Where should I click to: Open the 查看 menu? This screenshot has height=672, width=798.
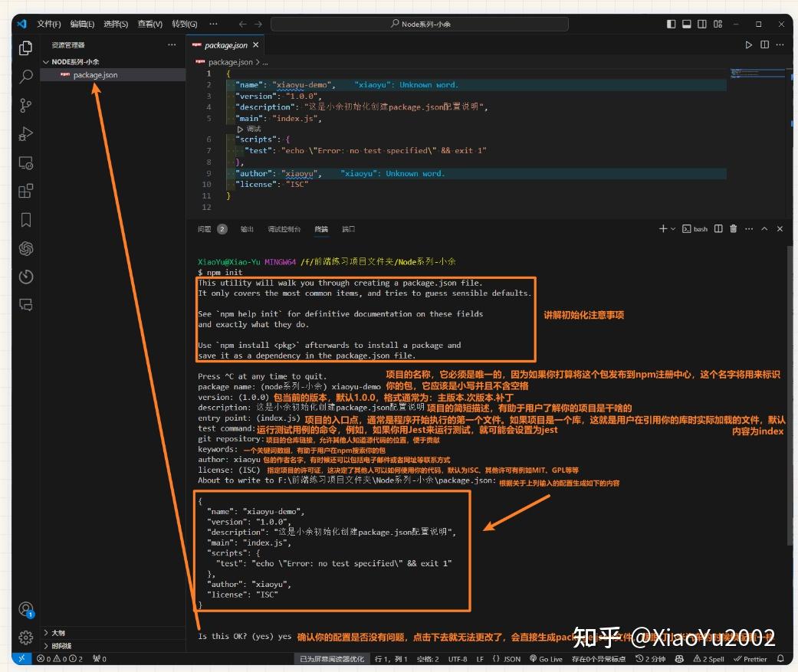149,24
